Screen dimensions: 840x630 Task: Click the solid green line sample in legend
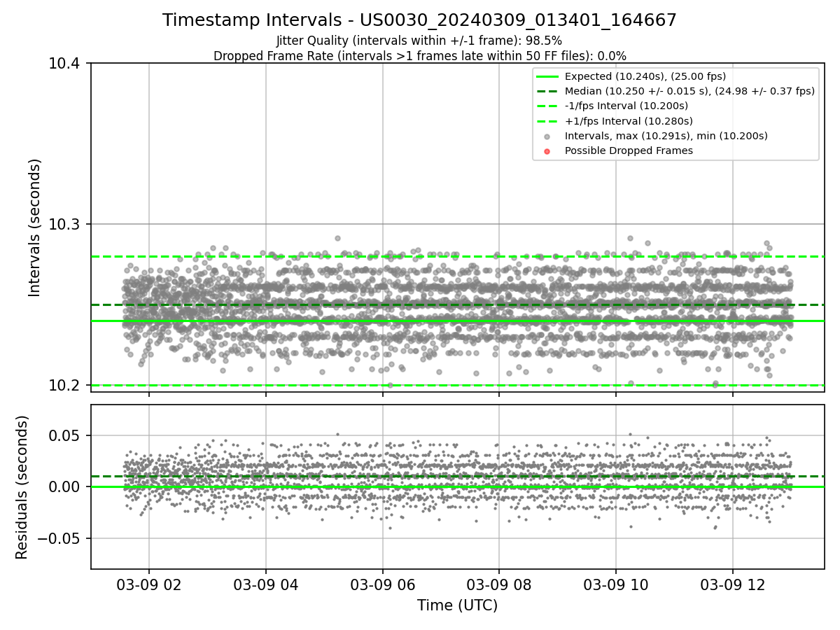point(547,76)
